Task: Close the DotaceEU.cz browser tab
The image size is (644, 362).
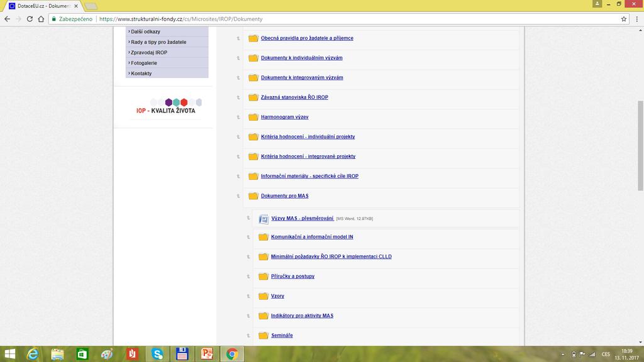Action: tap(76, 6)
